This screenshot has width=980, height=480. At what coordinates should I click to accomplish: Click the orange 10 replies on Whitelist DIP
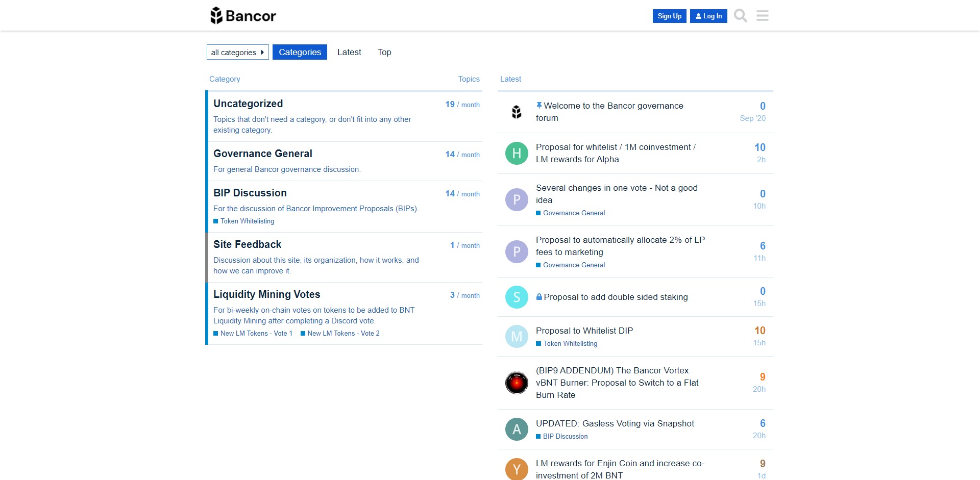pyautogui.click(x=760, y=331)
